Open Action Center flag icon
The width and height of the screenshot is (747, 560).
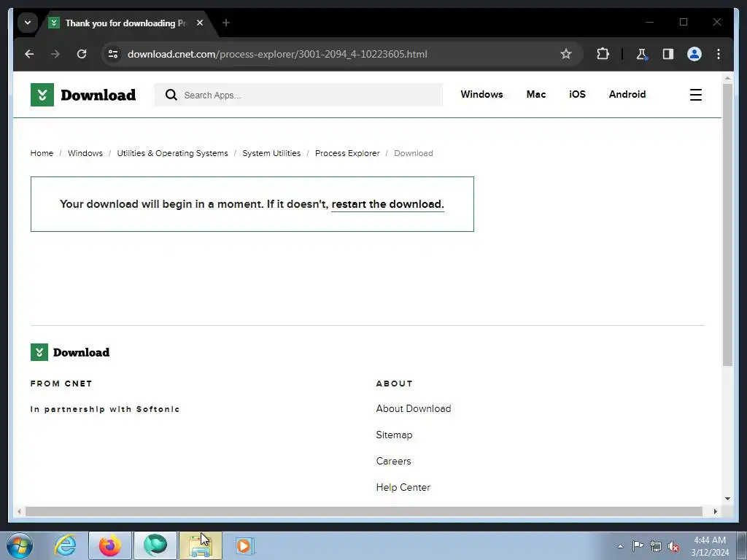coord(638,546)
